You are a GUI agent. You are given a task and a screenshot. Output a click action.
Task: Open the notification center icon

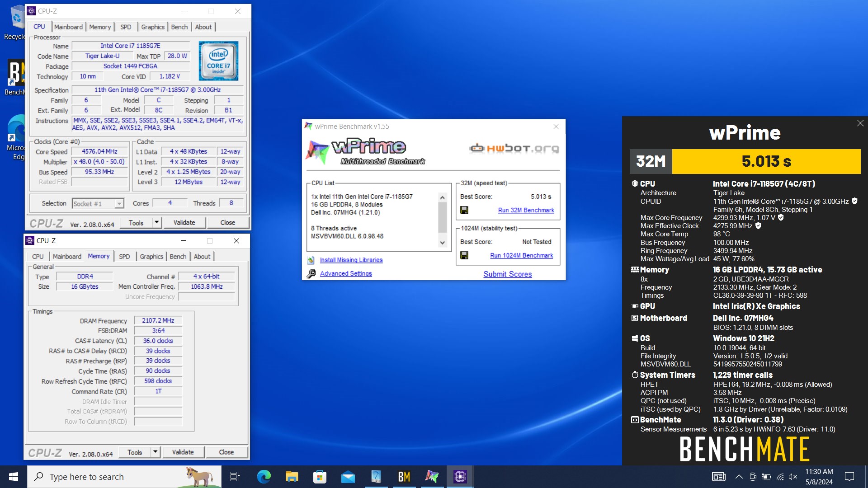849,477
